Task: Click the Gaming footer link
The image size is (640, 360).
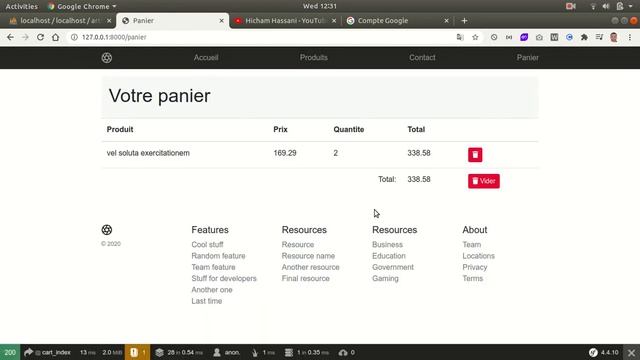Action: [385, 278]
